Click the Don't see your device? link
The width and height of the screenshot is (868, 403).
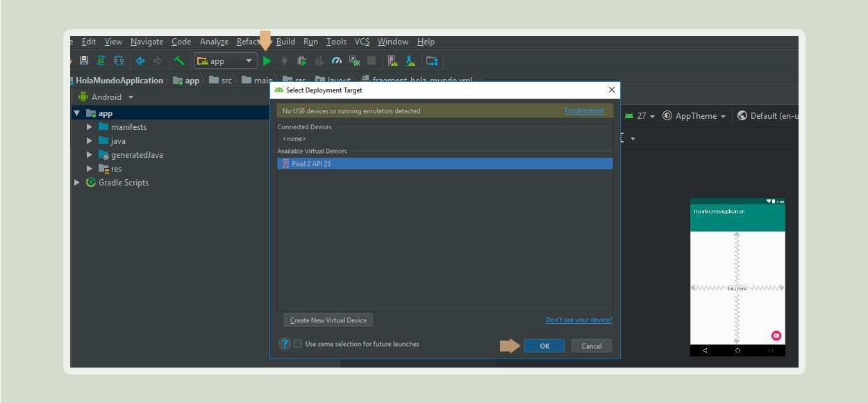(579, 320)
